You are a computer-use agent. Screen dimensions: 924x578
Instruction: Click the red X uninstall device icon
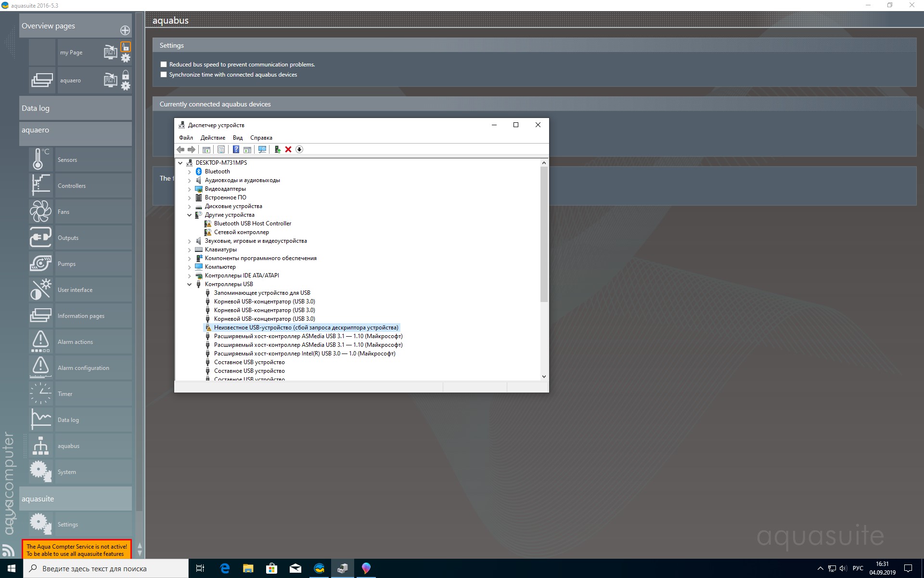[288, 149]
